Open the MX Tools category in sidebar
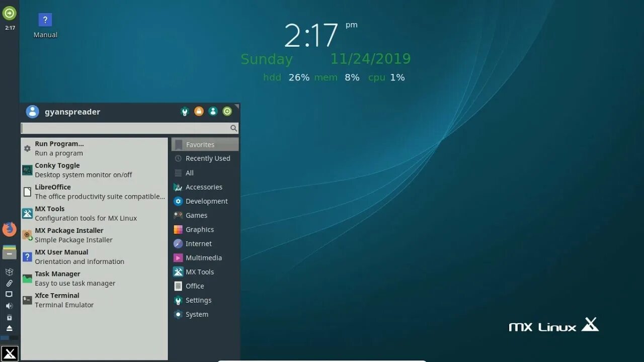644x362 pixels. pos(205,272)
